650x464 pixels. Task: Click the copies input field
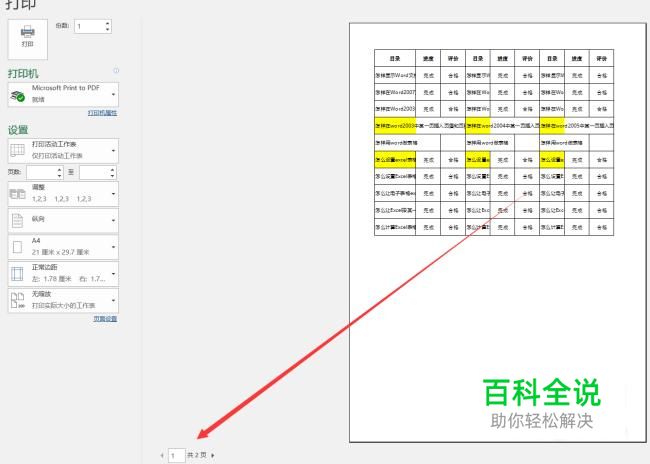pos(90,26)
